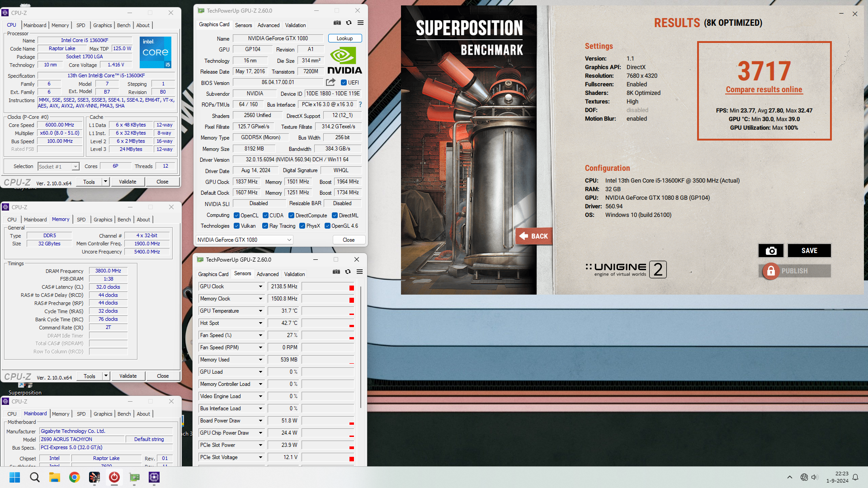868x488 pixels.
Task: Switch to Bench tab in top CPU-Z window
Action: tap(123, 25)
